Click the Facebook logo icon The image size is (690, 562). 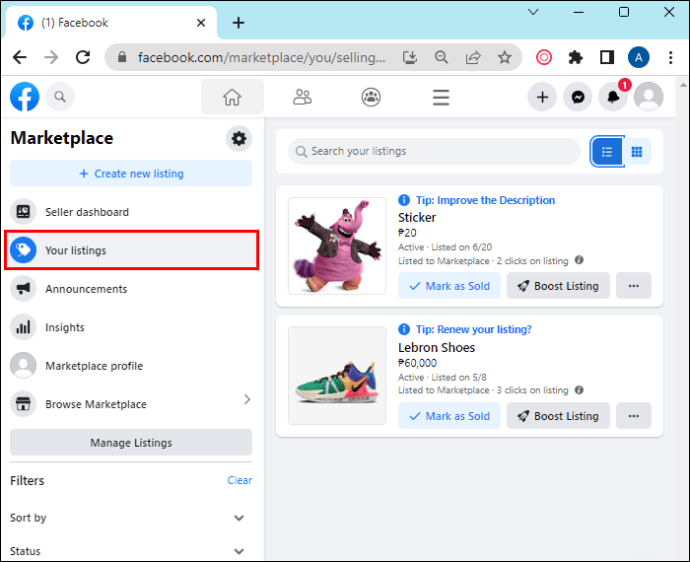click(25, 96)
